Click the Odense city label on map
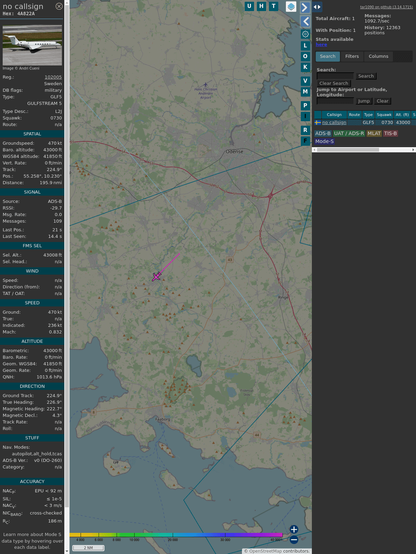Screen dimensions: 416x554 pyautogui.click(x=235, y=152)
